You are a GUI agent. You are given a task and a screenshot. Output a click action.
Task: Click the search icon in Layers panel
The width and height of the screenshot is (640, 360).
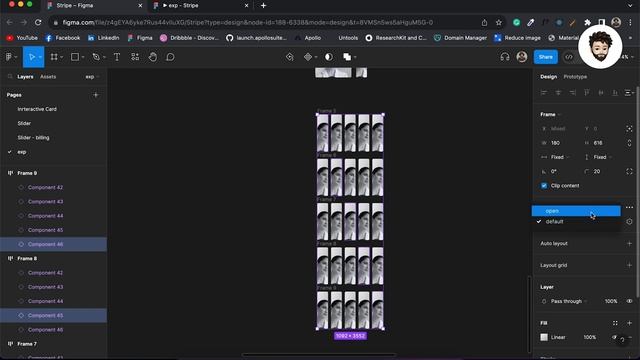click(x=10, y=77)
